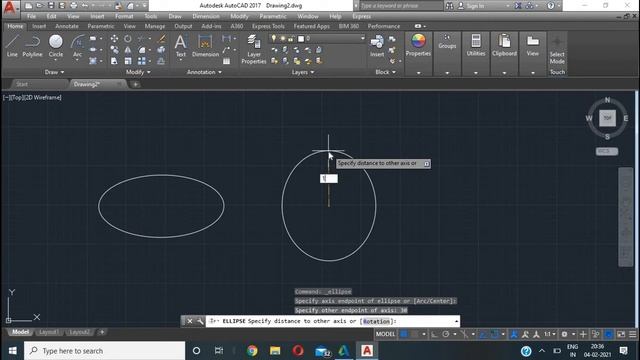Screen dimensions: 640x360
Task: Click Sign In button
Action: (x=471, y=6)
